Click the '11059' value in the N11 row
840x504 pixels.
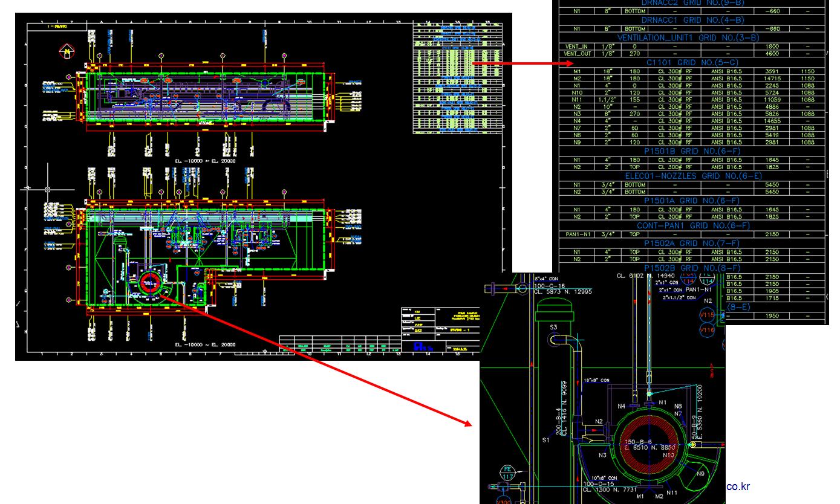(771, 100)
